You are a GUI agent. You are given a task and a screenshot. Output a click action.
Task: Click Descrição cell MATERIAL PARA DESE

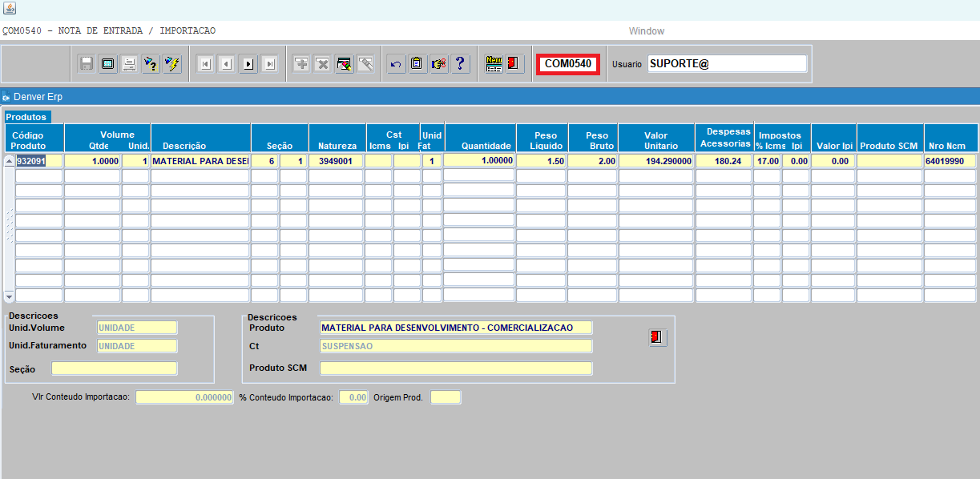200,161
